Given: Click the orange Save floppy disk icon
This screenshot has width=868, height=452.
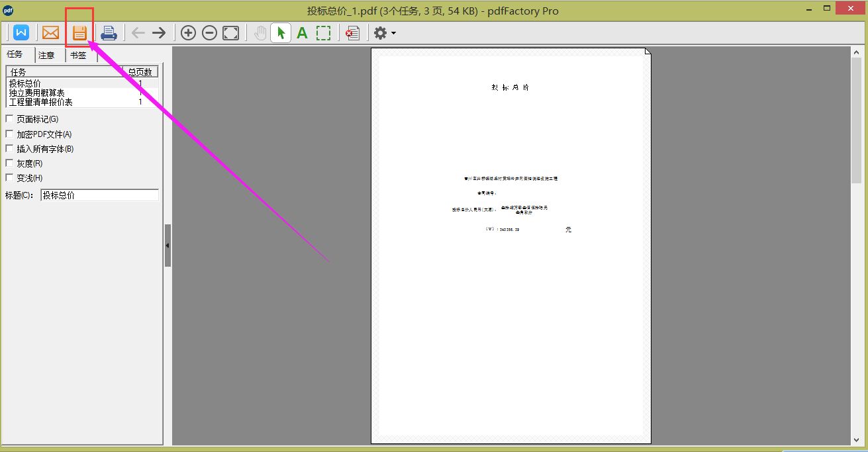Looking at the screenshot, I should (x=79, y=32).
